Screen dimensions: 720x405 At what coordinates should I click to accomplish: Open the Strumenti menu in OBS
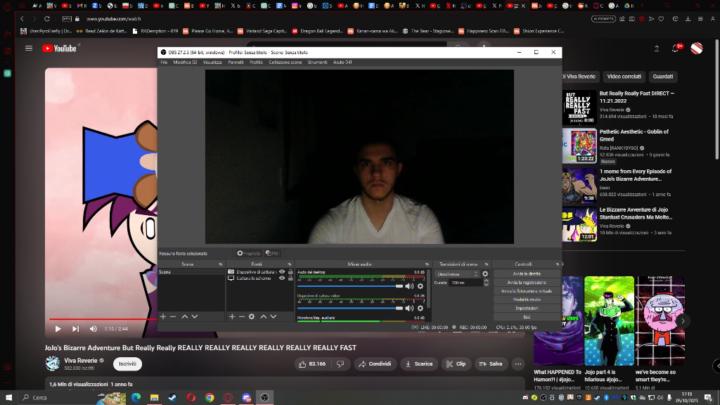point(317,62)
